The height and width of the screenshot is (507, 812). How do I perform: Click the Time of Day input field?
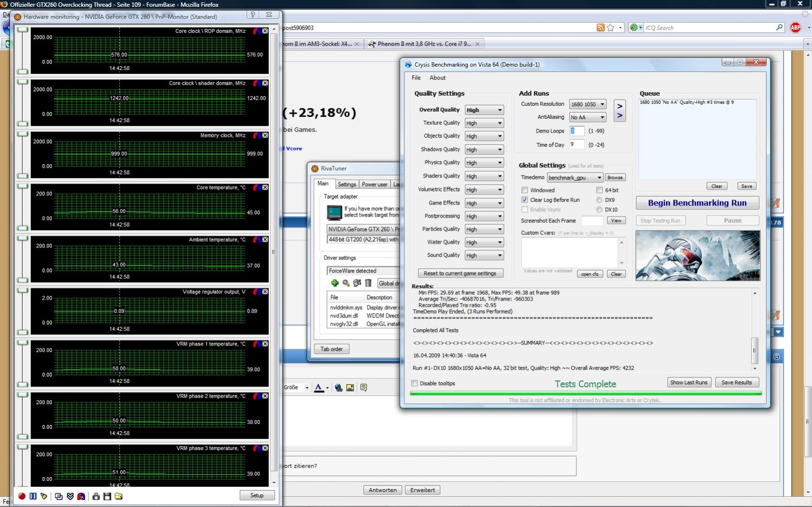[576, 145]
